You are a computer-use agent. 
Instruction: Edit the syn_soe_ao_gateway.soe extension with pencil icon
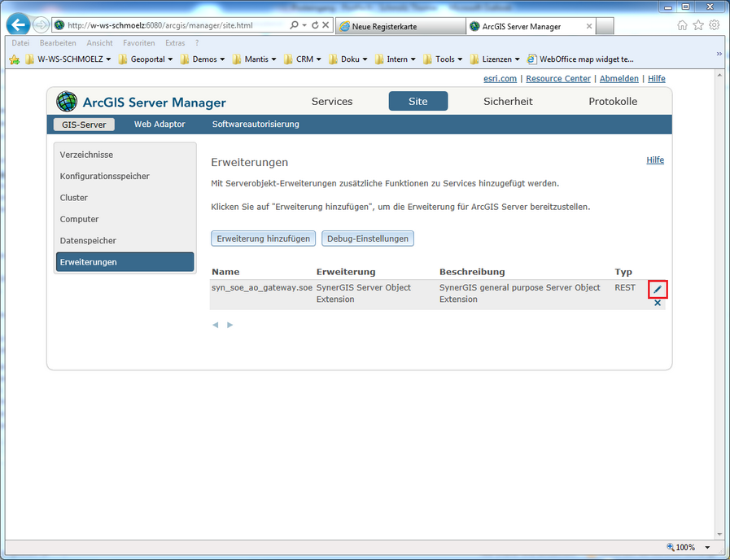(658, 290)
